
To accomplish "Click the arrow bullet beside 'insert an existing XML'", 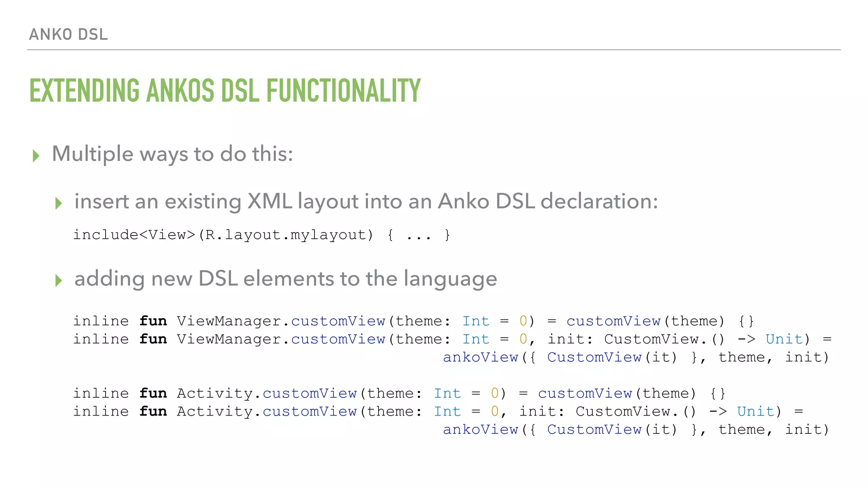I will pyautogui.click(x=58, y=203).
